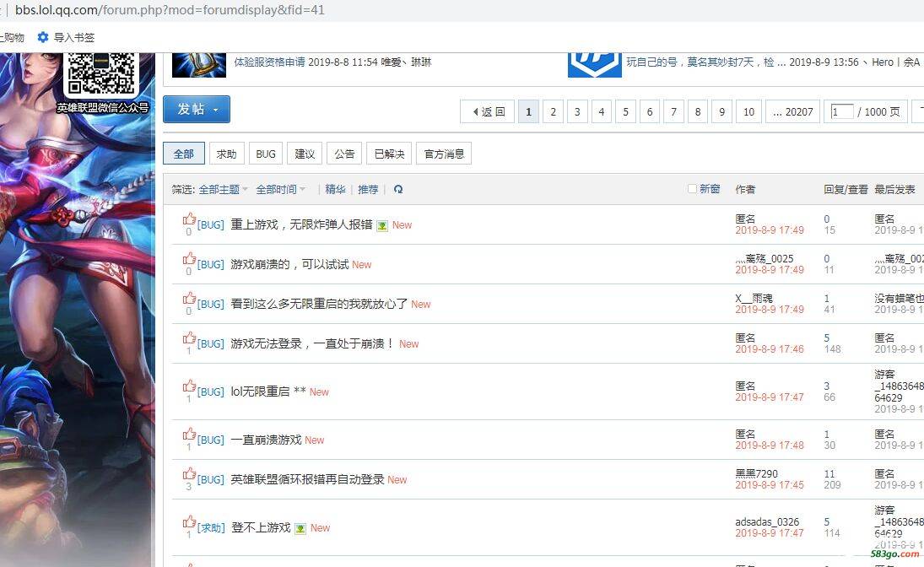
Task: Go to page 2
Action: [553, 111]
